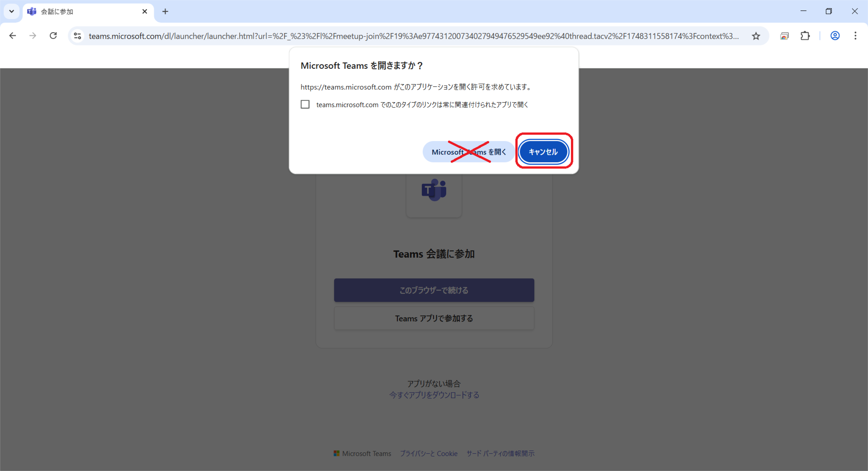868x471 pixels.
Task: Click the Microsoft Teams を開く button
Action: point(469,152)
